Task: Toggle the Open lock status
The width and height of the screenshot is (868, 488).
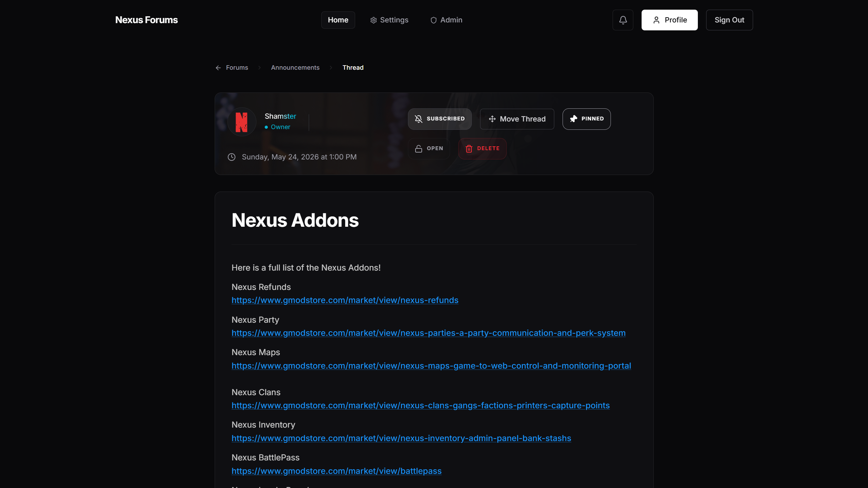Action: tap(429, 149)
